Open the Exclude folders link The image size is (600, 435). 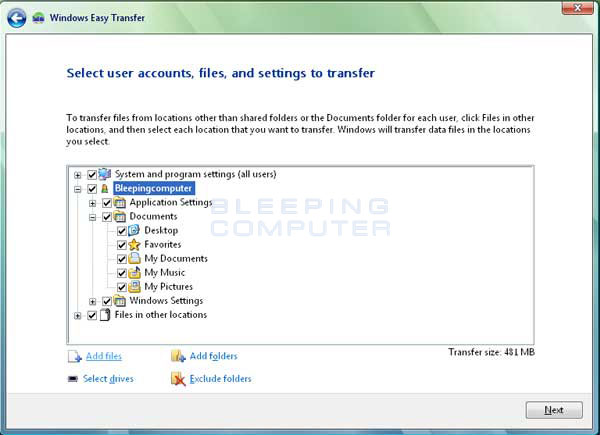(x=220, y=379)
